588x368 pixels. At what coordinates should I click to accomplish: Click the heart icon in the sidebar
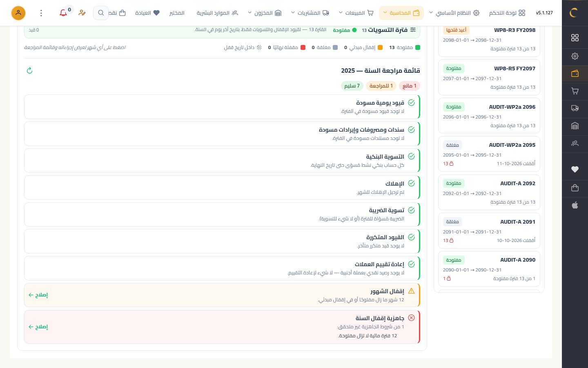(575, 169)
